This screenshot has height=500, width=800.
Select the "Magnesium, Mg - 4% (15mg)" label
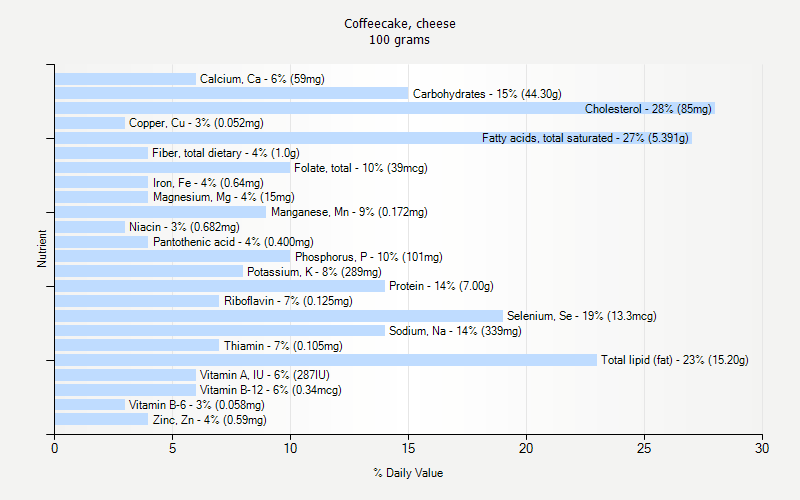coord(224,197)
